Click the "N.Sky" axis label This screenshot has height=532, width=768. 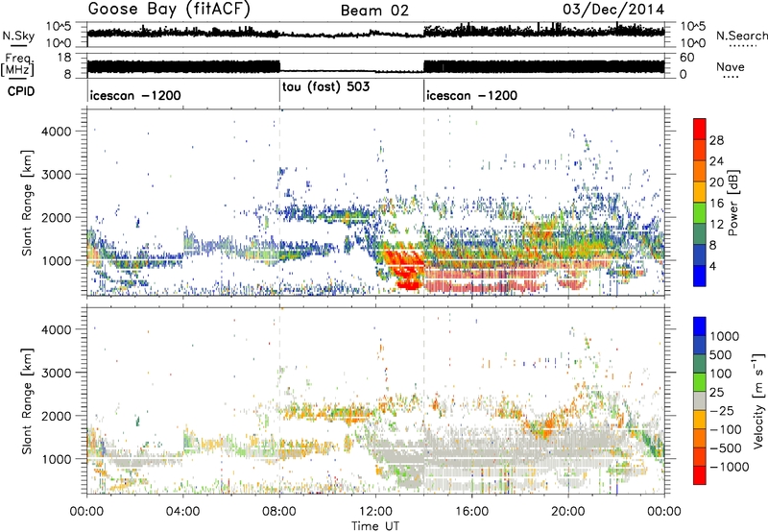18,36
